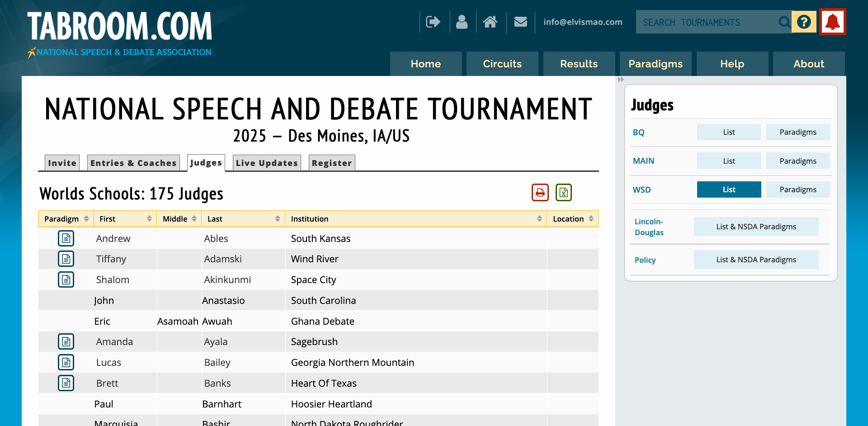This screenshot has width=868, height=426.
Task: Click the 'Asamoah' middle name cell
Action: pos(178,321)
